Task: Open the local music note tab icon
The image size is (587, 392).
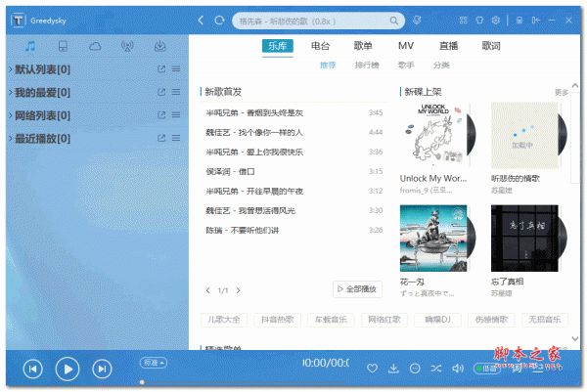Action: (x=30, y=46)
